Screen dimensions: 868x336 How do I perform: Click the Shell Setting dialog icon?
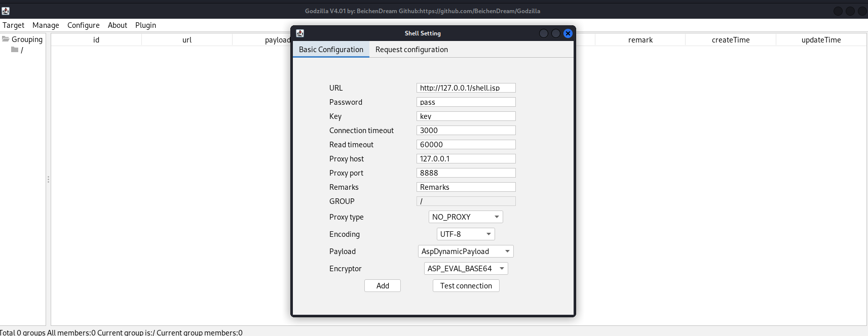300,33
